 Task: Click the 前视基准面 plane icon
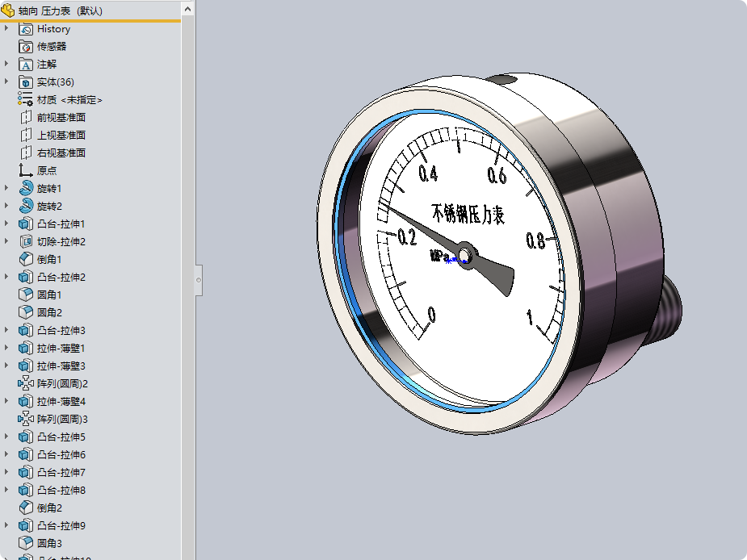[26, 117]
